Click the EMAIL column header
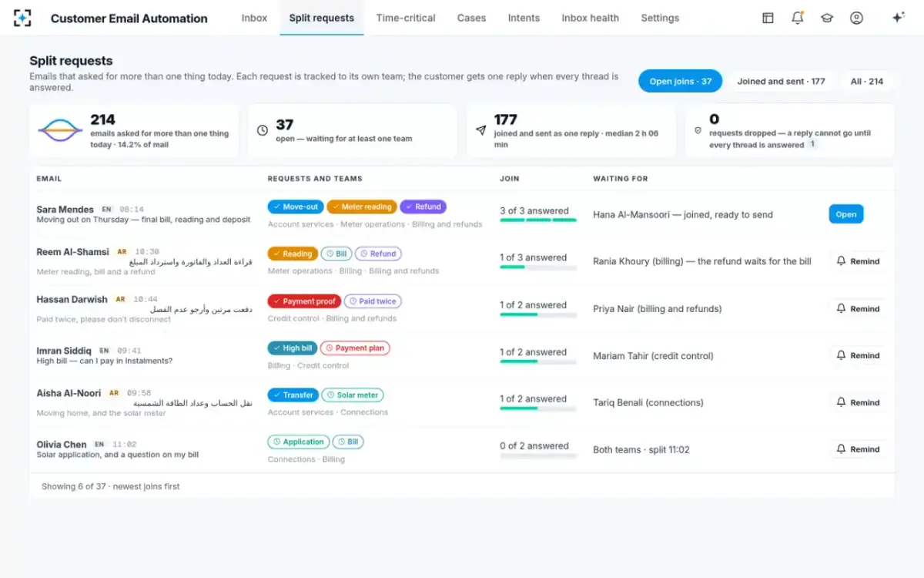The height and width of the screenshot is (578, 924). point(49,179)
